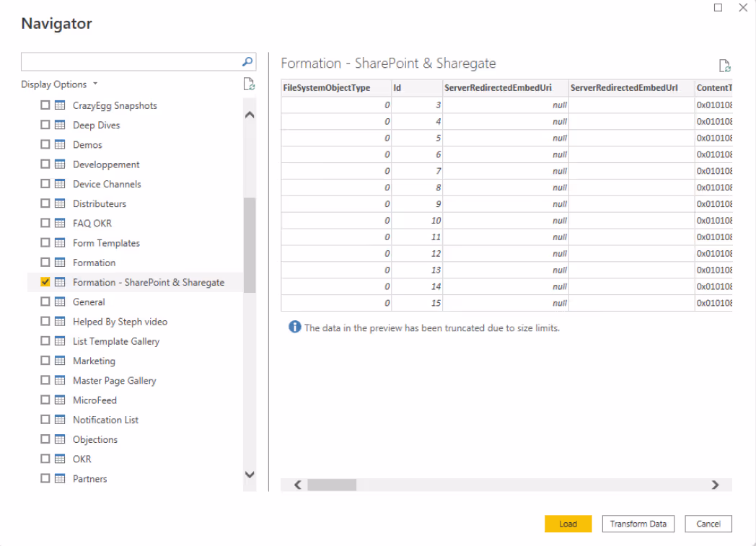Uncheck Formation - SharePoint & Sharegate checkbox
Viewport: 756px width, 546px height.
click(x=45, y=282)
